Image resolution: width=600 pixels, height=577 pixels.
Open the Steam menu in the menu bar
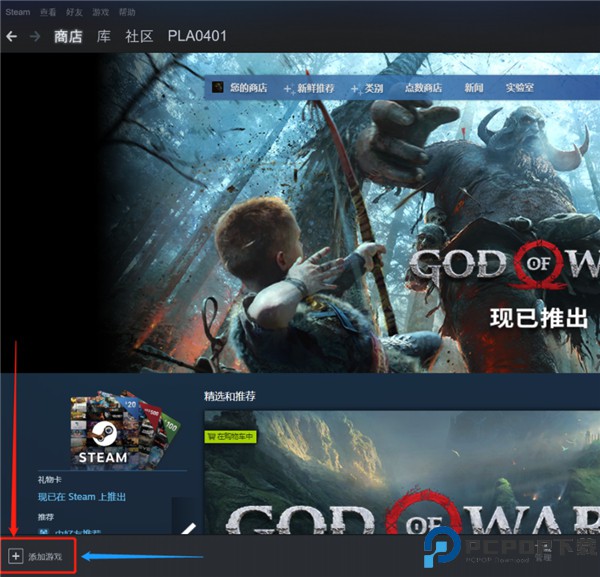(x=18, y=12)
